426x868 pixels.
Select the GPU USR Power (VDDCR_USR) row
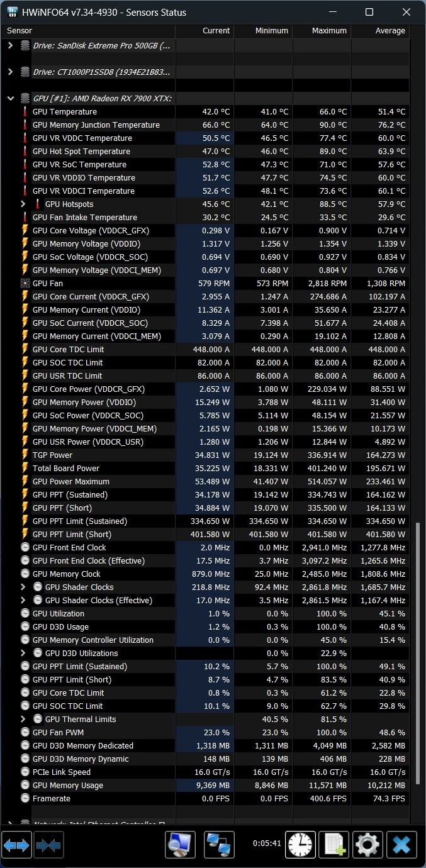pos(205,442)
